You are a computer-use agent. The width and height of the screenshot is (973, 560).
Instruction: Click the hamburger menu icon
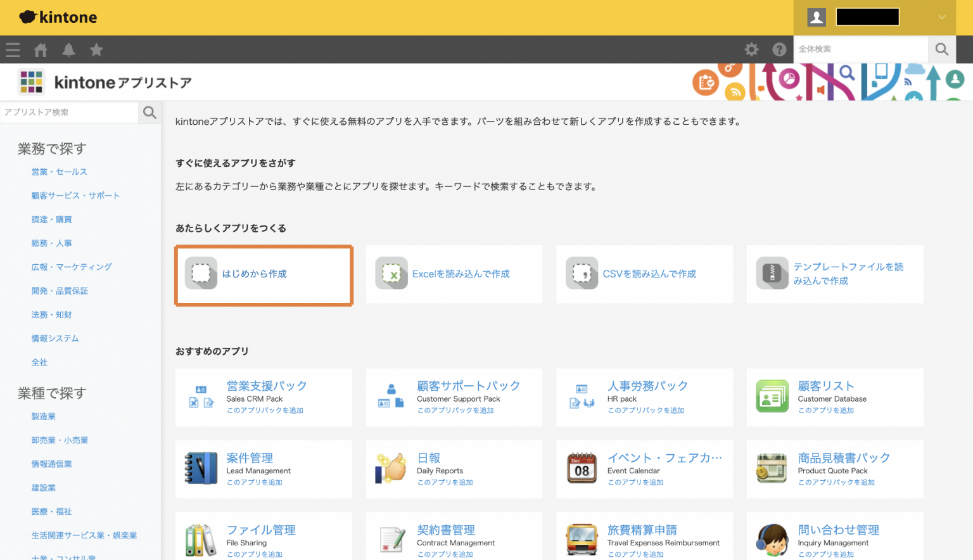13,49
